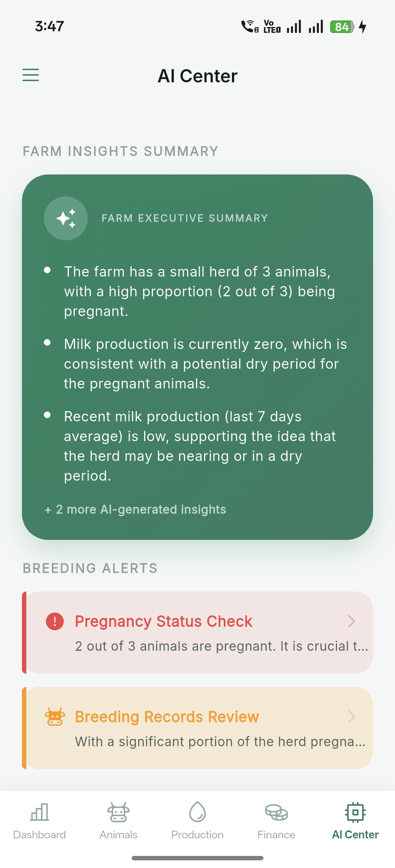Go to the Finance tab
This screenshot has width=395, height=868.
276,834
